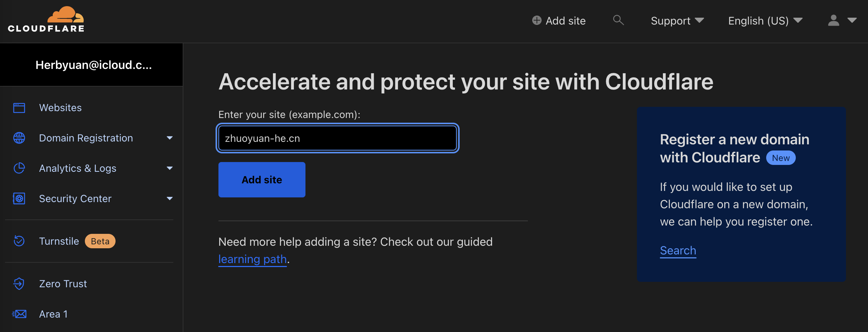The width and height of the screenshot is (868, 332).
Task: Click the Turnstile checkmark icon
Action: (19, 241)
